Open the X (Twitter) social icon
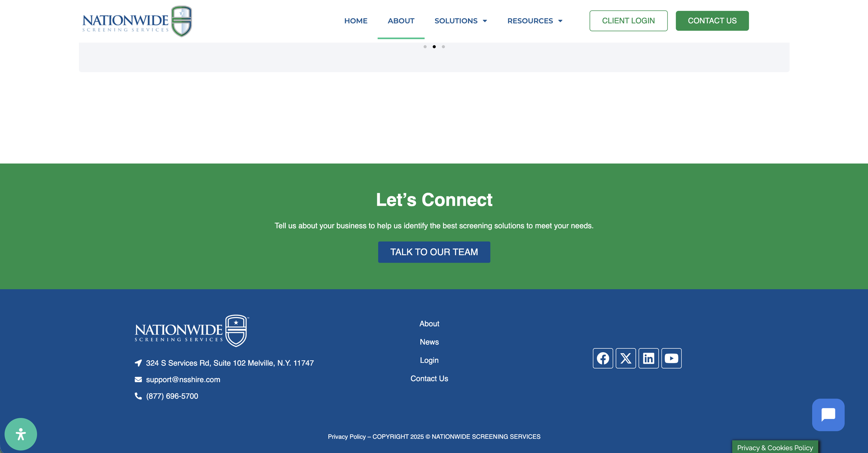 [626, 358]
